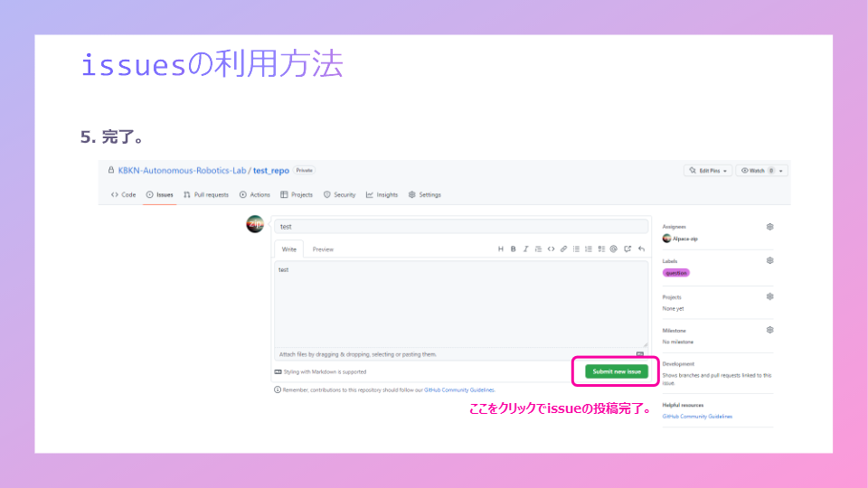
Task: Insert a quote block
Action: (x=538, y=249)
